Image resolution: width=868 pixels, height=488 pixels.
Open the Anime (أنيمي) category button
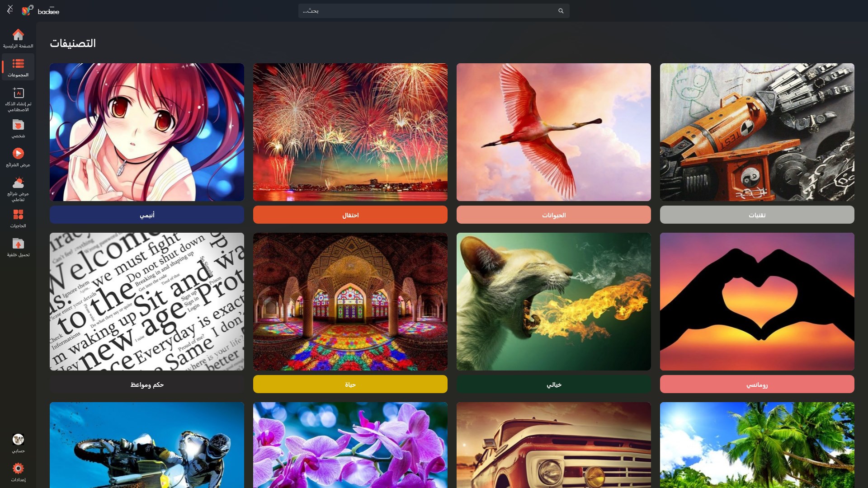[147, 215]
